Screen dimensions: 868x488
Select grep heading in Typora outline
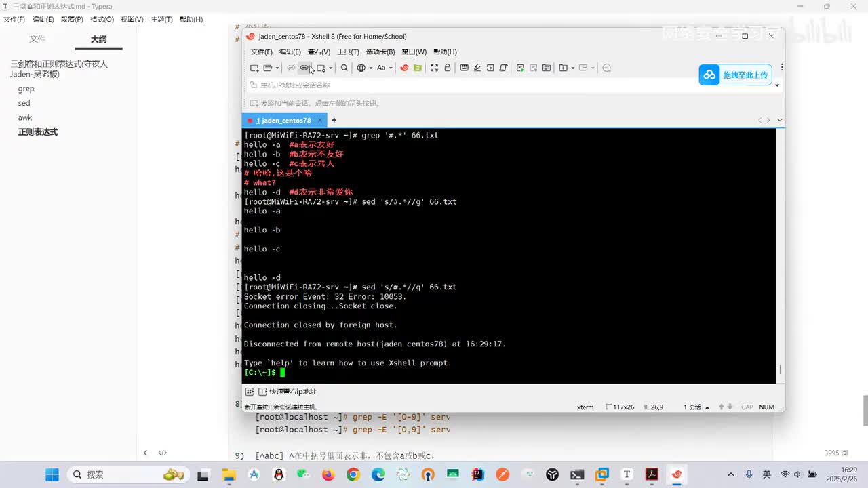(x=26, y=89)
